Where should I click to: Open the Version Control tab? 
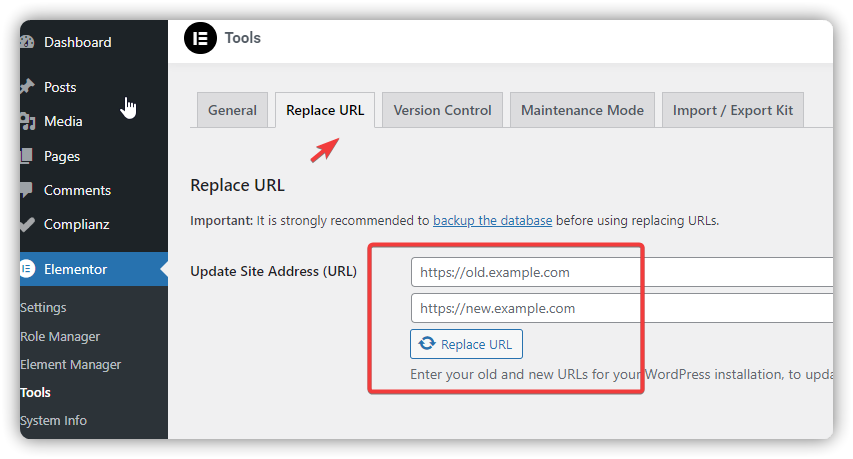point(442,110)
